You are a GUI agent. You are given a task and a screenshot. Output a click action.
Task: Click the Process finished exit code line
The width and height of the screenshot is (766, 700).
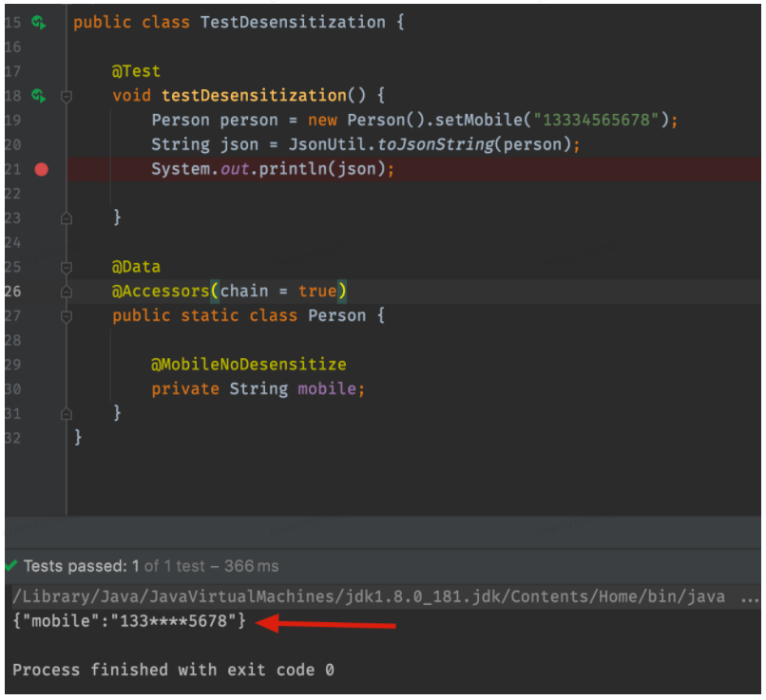coord(173,670)
